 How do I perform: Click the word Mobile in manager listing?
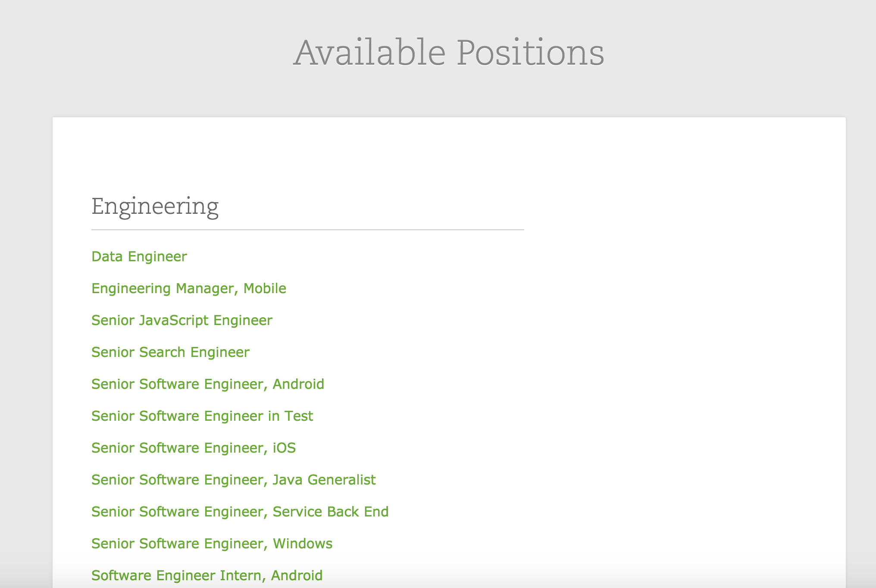click(265, 288)
